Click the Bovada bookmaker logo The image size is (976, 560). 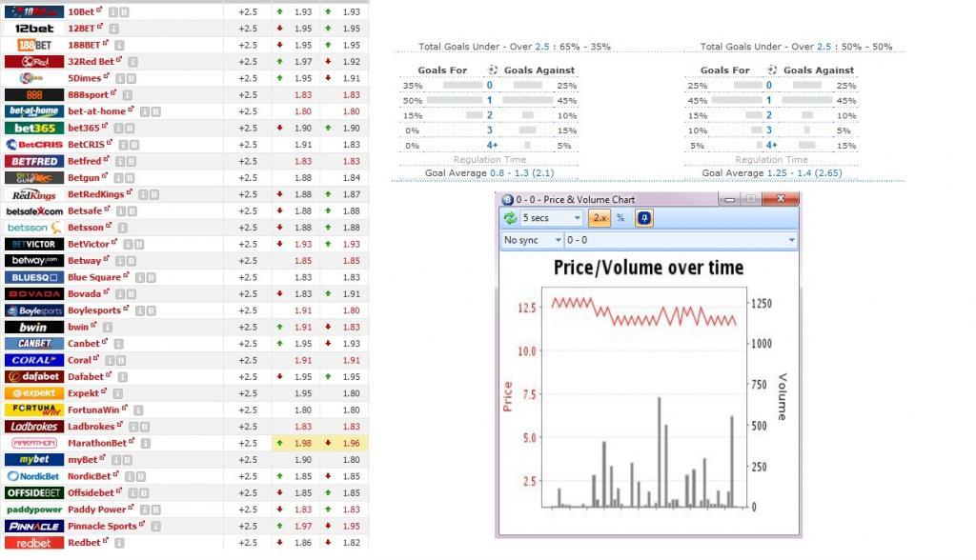[x=34, y=293]
